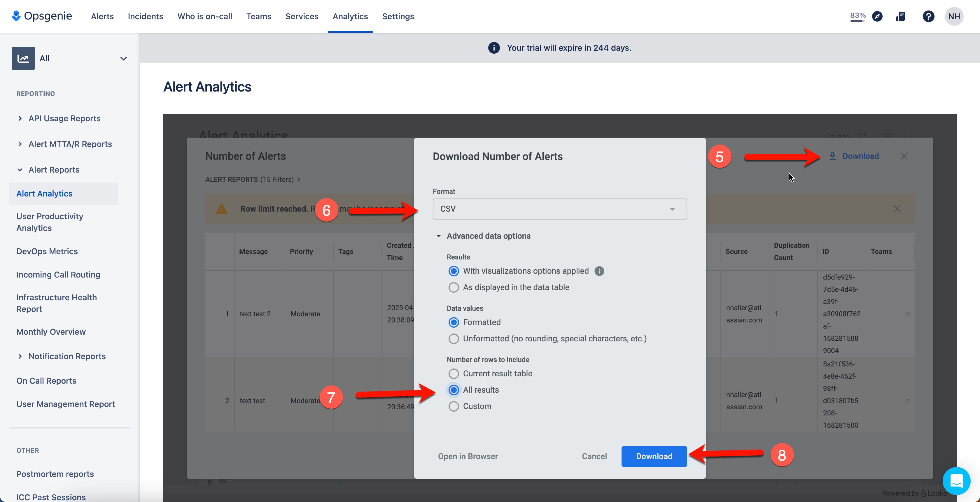Choose the Unformatted data values option

click(x=454, y=338)
